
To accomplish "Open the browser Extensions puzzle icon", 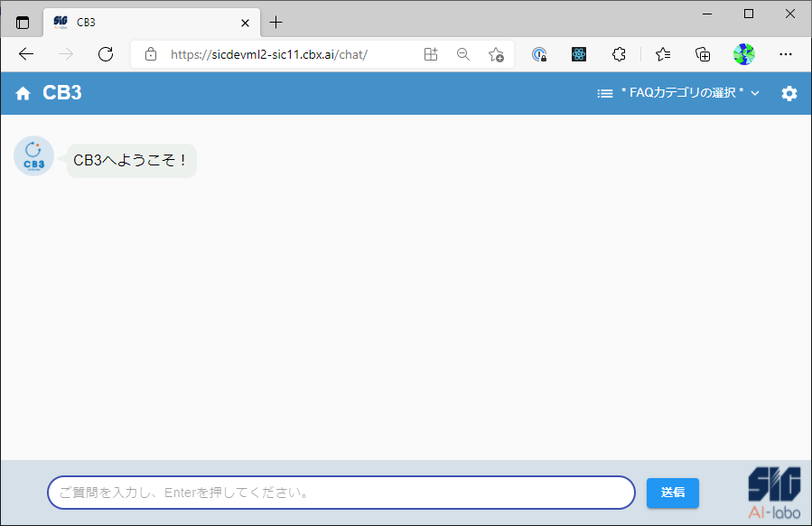I will [619, 54].
